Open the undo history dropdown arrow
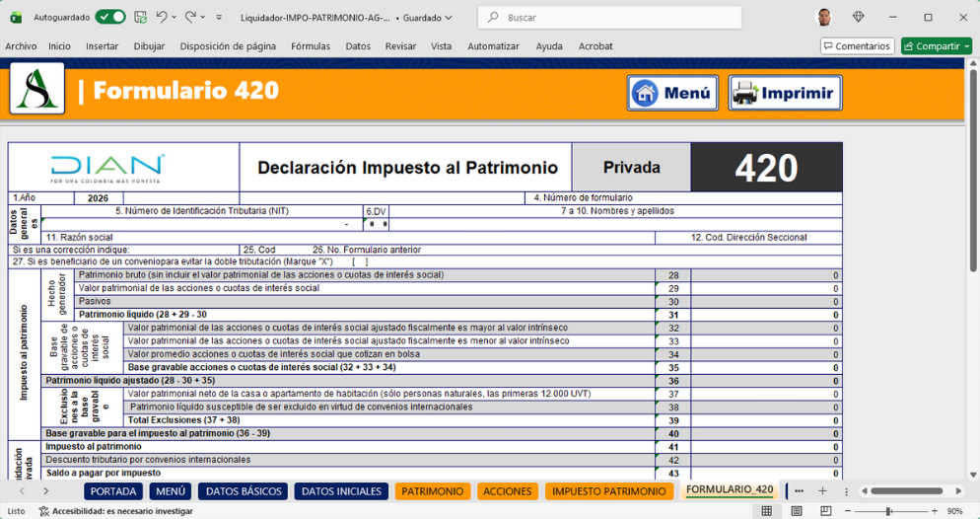 (175, 18)
